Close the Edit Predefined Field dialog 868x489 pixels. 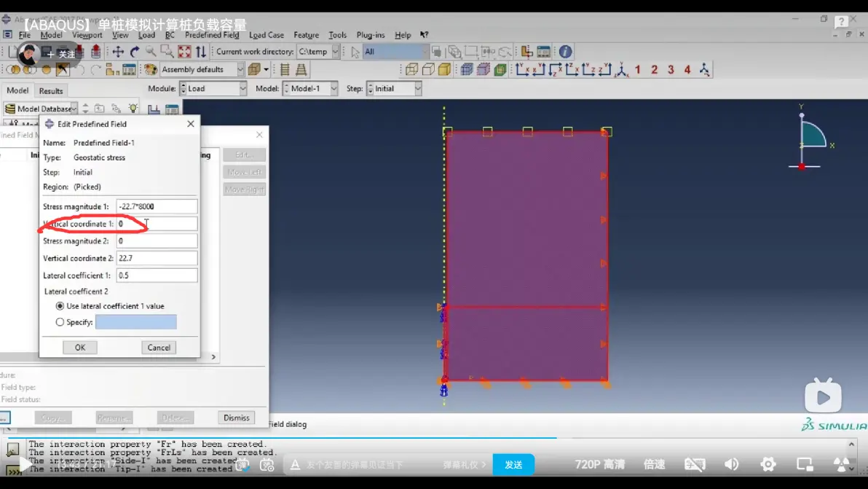[191, 123]
